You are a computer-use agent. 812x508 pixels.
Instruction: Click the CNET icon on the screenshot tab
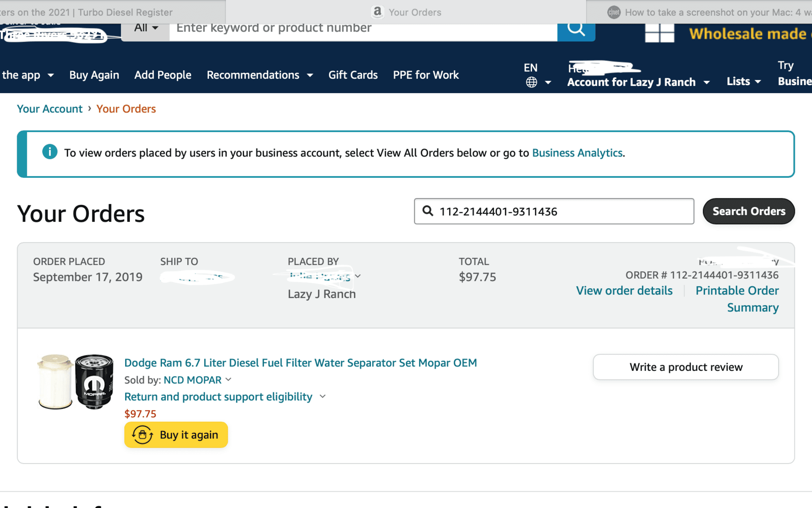coord(614,12)
